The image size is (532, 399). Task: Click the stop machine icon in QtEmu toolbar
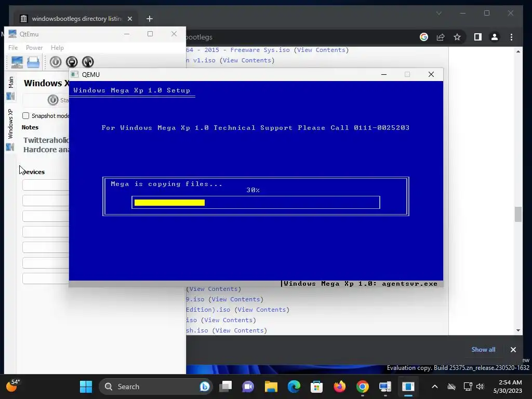pyautogui.click(x=72, y=62)
